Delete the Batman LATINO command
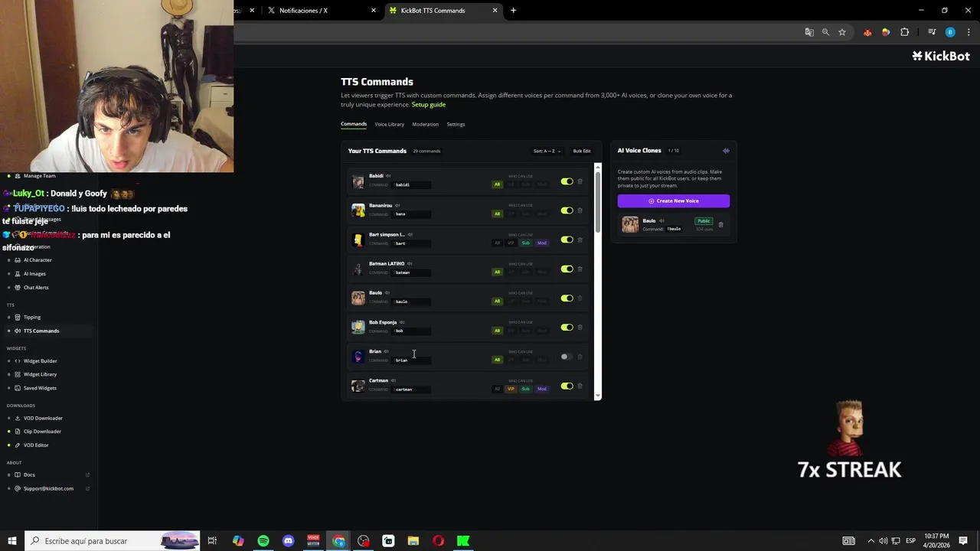The width and height of the screenshot is (980, 551). pos(580,269)
